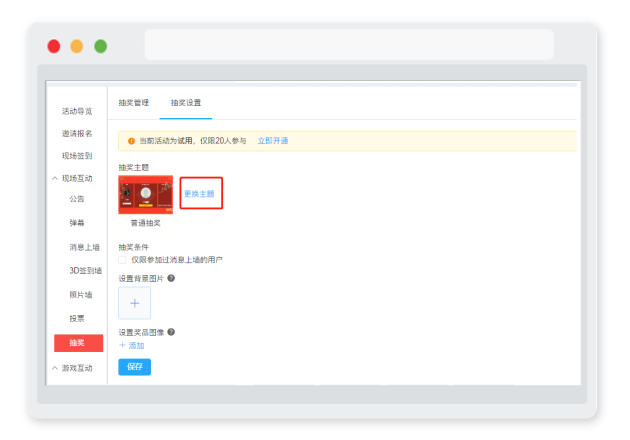The image size is (630, 440).
Task: Click the yellow minimize window dot
Action: click(77, 46)
